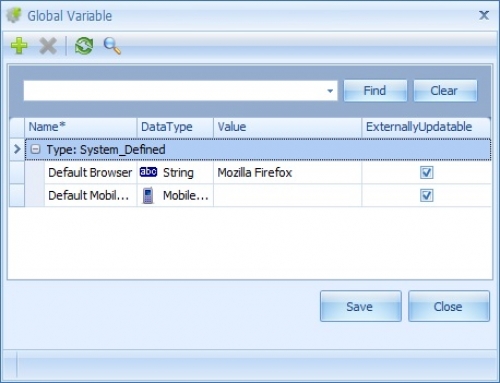This screenshot has width=500, height=383.
Task: Click the row indicator arrow beside Type group
Action: pos(17,149)
